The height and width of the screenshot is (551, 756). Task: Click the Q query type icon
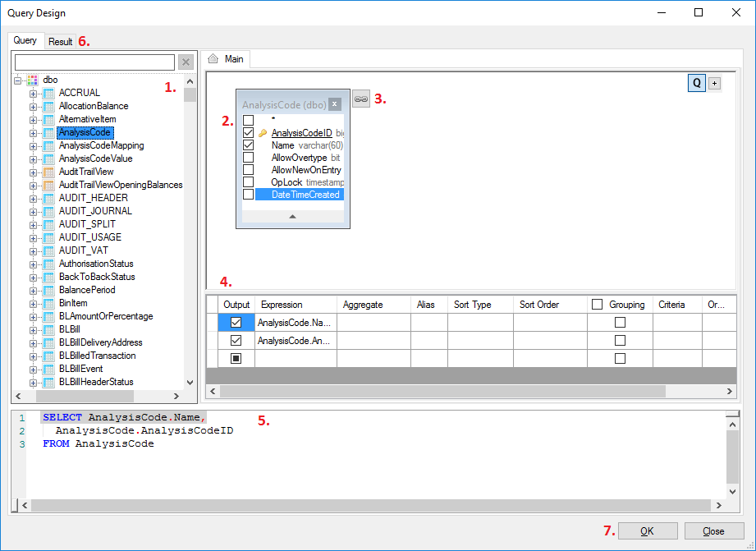point(696,84)
